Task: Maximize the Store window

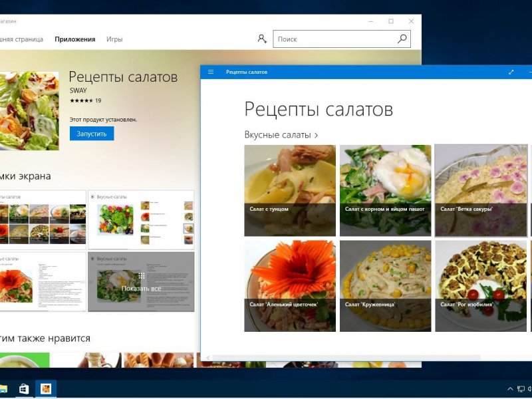Action: (x=391, y=21)
